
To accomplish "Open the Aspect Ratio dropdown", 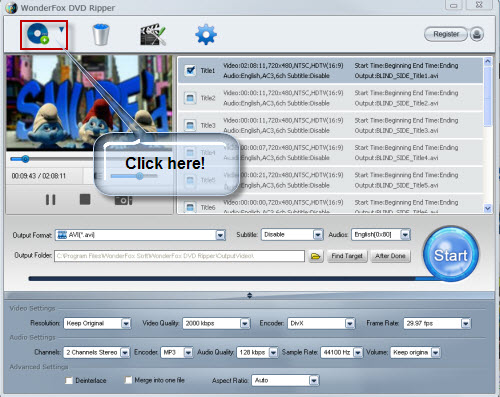I will coord(313,380).
